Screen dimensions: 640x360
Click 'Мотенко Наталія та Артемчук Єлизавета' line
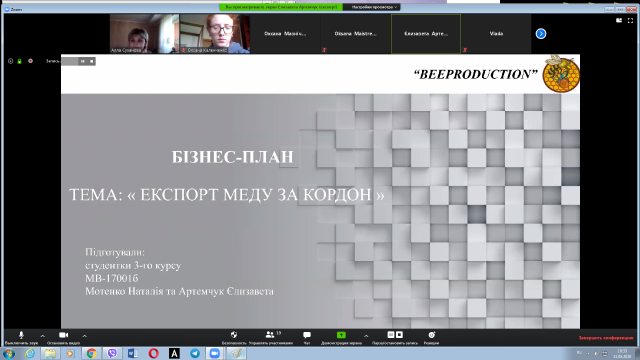click(180, 291)
